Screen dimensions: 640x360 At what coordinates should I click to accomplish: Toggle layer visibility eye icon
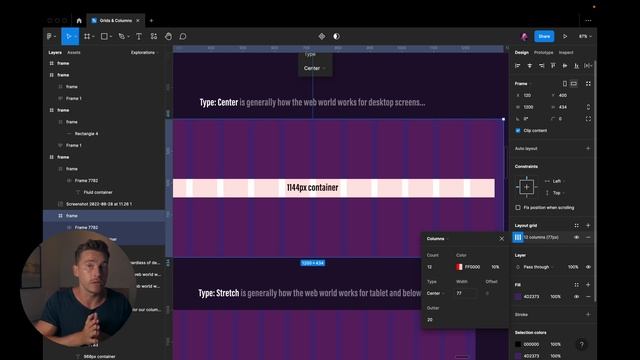pyautogui.click(x=588, y=267)
